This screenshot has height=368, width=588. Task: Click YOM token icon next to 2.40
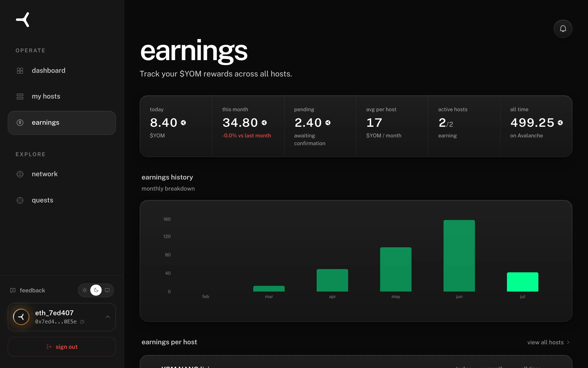[328, 123]
